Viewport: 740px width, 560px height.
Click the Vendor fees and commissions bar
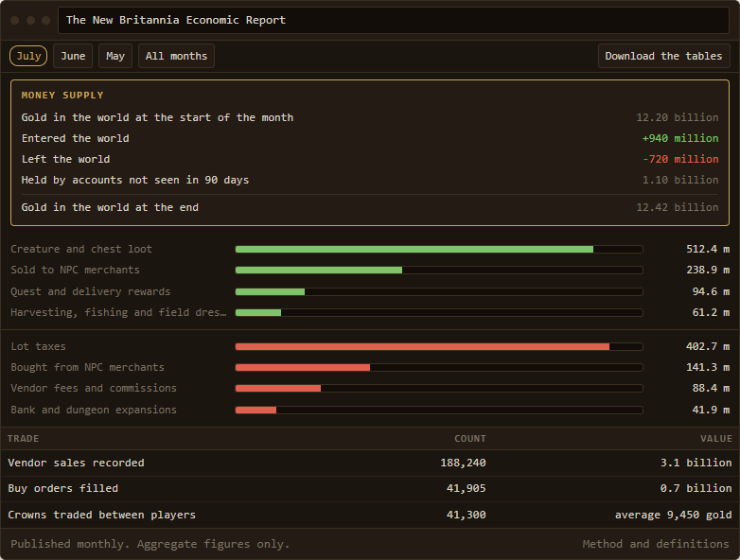[x=439, y=388]
